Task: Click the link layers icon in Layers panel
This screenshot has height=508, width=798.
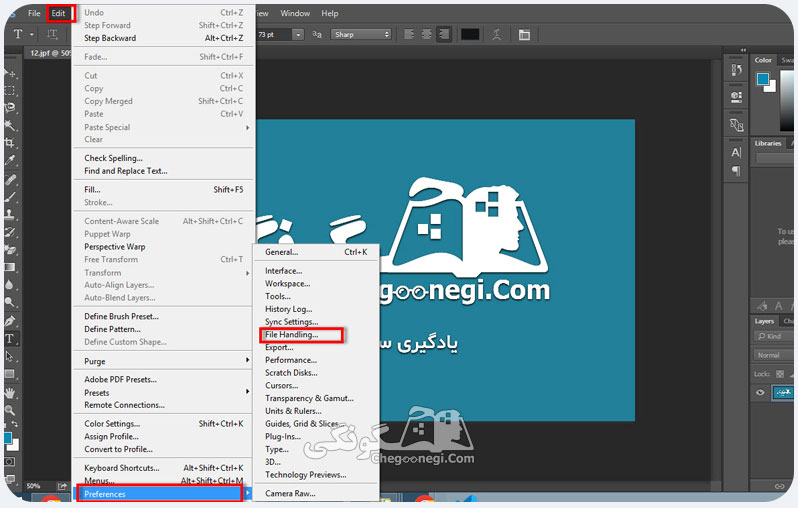Action: [x=779, y=486]
